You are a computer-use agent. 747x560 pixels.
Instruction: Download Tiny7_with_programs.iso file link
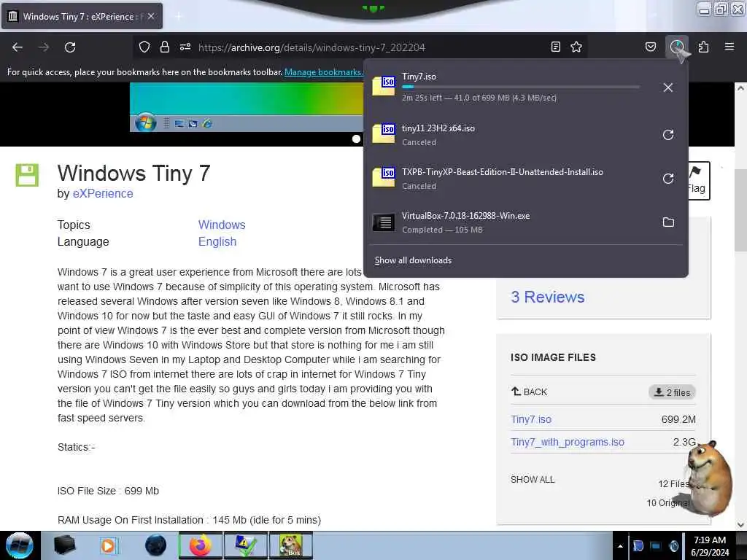point(567,443)
